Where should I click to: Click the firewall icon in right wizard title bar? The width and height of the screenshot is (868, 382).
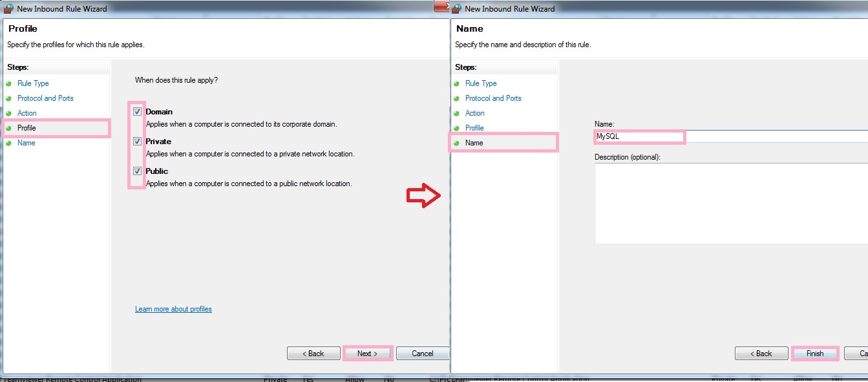[x=456, y=9]
